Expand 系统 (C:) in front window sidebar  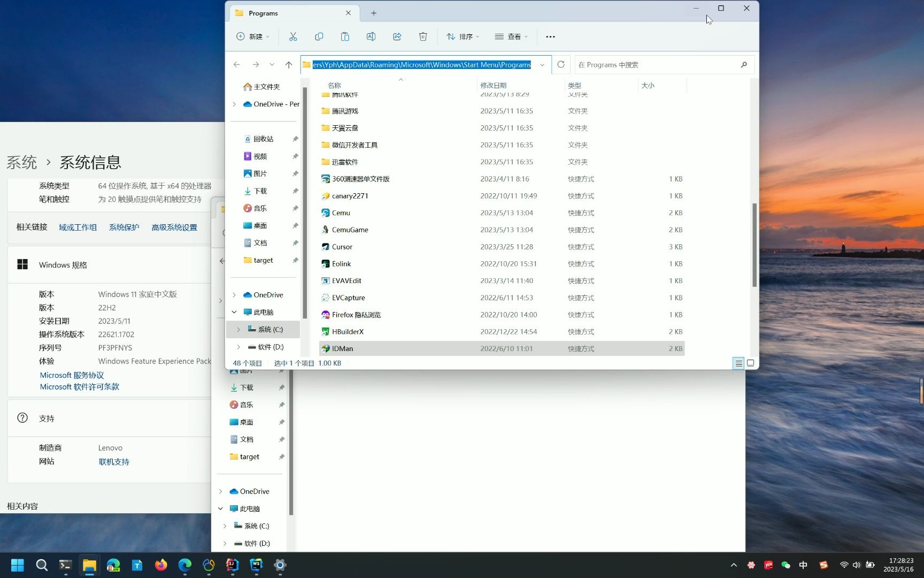238,330
